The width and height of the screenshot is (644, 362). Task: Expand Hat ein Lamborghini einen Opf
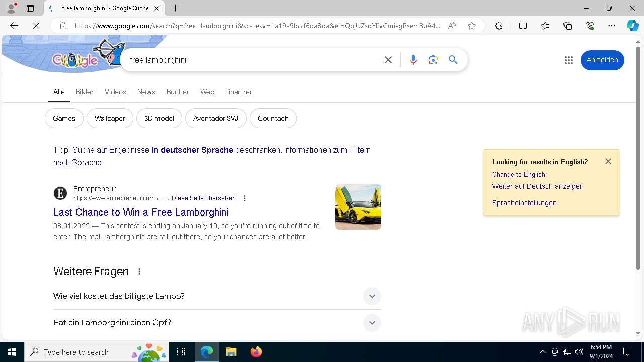tap(217, 323)
